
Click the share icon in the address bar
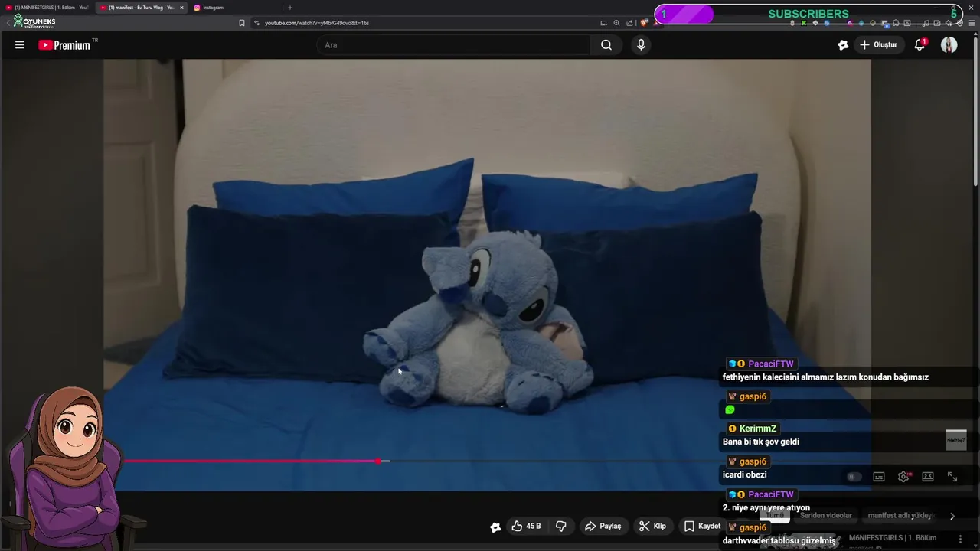coord(629,23)
